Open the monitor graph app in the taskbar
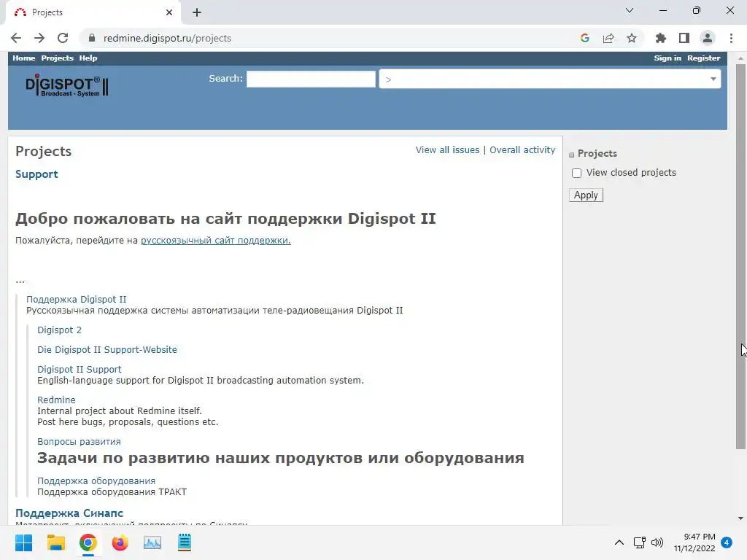The height and width of the screenshot is (560, 747). tap(152, 542)
